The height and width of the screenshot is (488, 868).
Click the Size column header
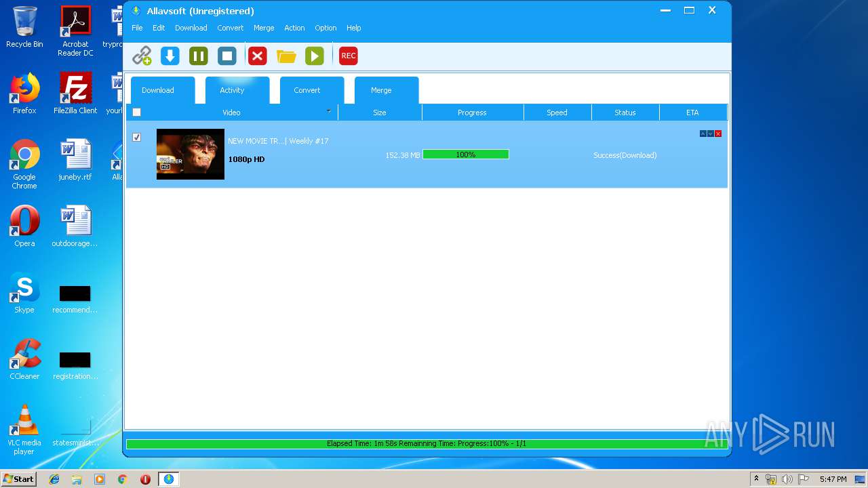(x=380, y=113)
